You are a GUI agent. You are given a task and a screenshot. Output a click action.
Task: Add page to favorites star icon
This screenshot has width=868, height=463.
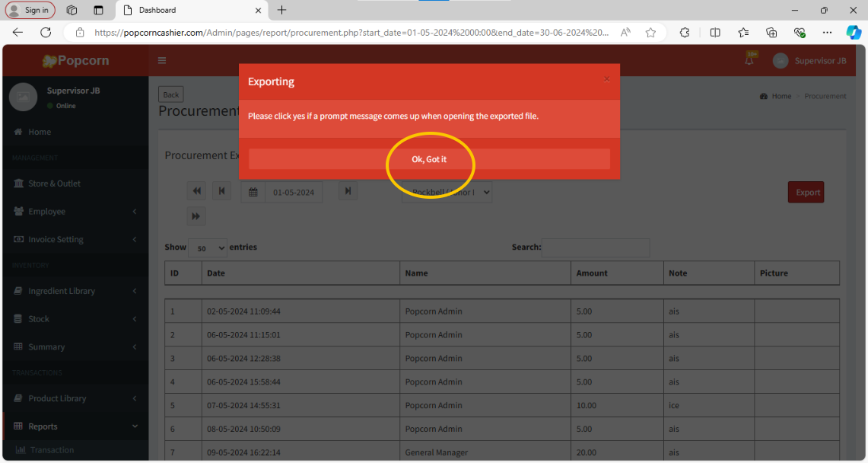650,33
